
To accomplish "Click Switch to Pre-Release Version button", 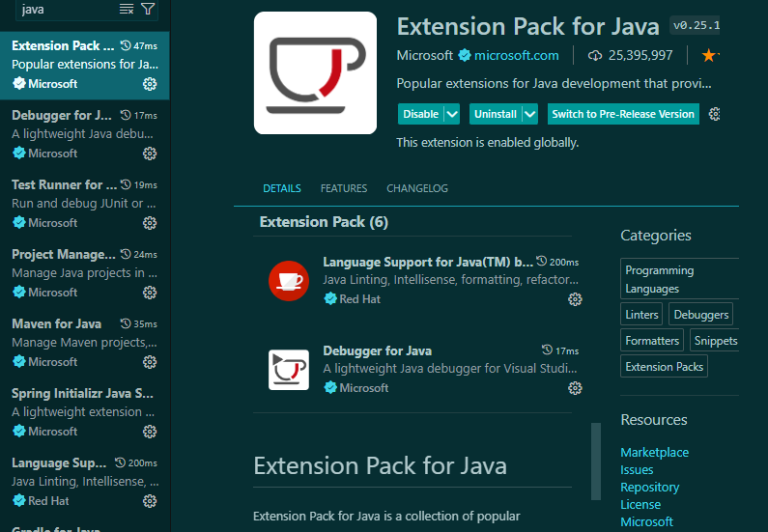I will tap(623, 114).
